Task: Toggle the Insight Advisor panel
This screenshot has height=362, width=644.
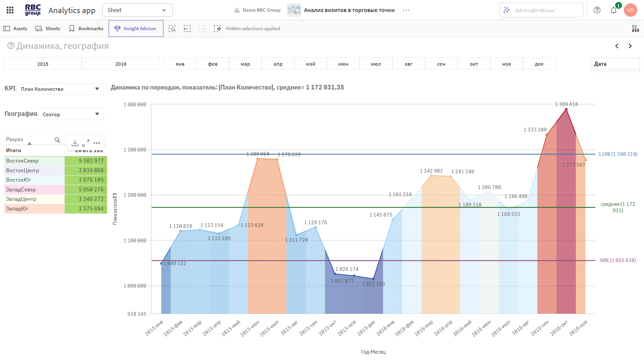Action: 136,28
